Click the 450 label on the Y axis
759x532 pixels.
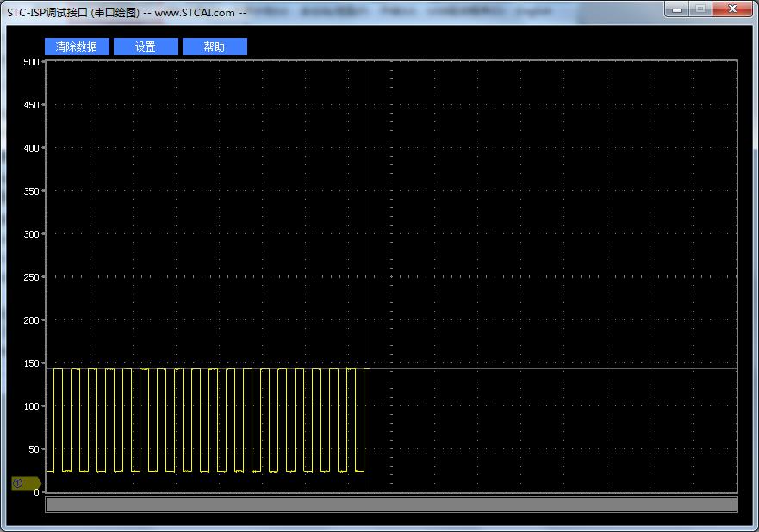(x=32, y=105)
